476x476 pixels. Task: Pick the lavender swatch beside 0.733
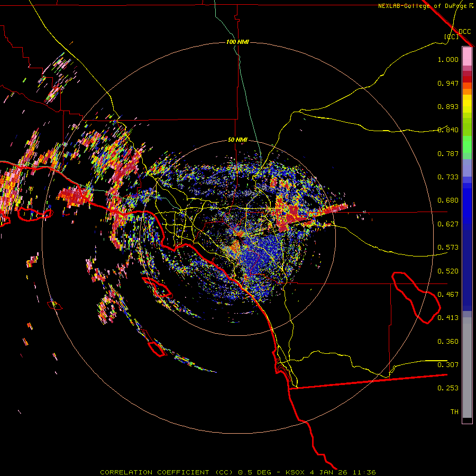[x=467, y=168]
